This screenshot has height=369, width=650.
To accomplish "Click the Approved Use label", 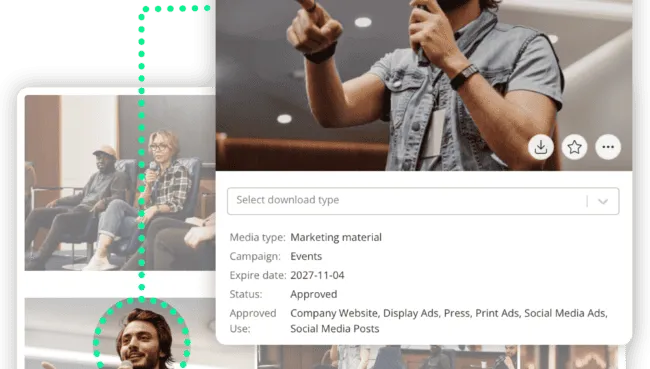I will coord(253,321).
